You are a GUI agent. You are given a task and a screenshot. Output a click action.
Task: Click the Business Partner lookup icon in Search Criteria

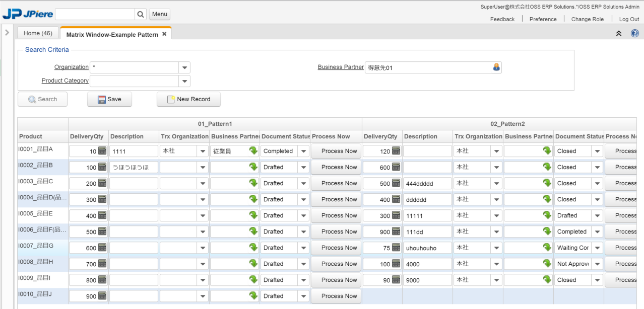pyautogui.click(x=496, y=67)
